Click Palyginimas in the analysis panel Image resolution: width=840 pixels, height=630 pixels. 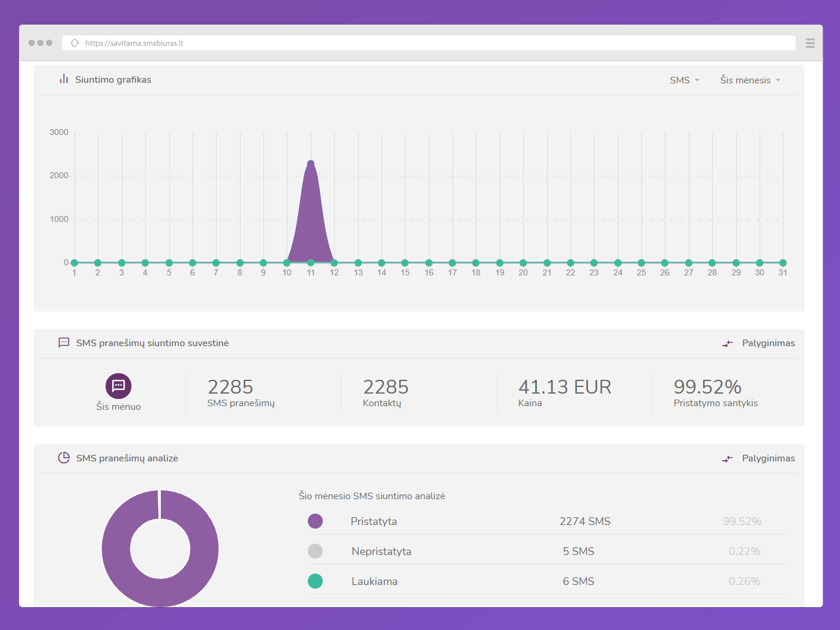(x=769, y=458)
